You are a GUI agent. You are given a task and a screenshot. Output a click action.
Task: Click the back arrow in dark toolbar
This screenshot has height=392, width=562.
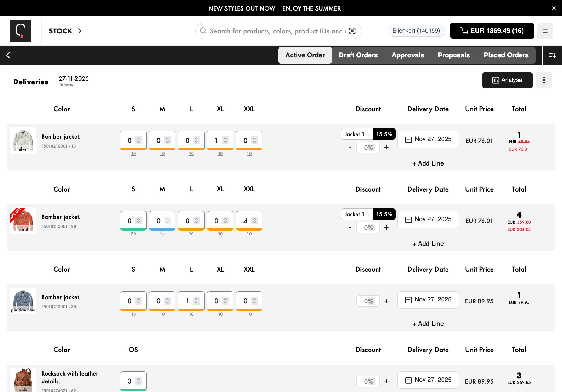pyautogui.click(x=8, y=55)
